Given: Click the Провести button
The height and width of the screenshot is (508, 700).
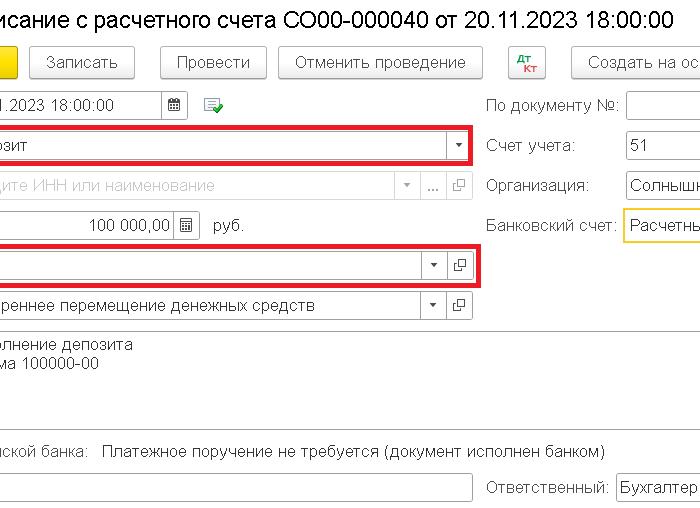Looking at the screenshot, I should [x=213, y=62].
